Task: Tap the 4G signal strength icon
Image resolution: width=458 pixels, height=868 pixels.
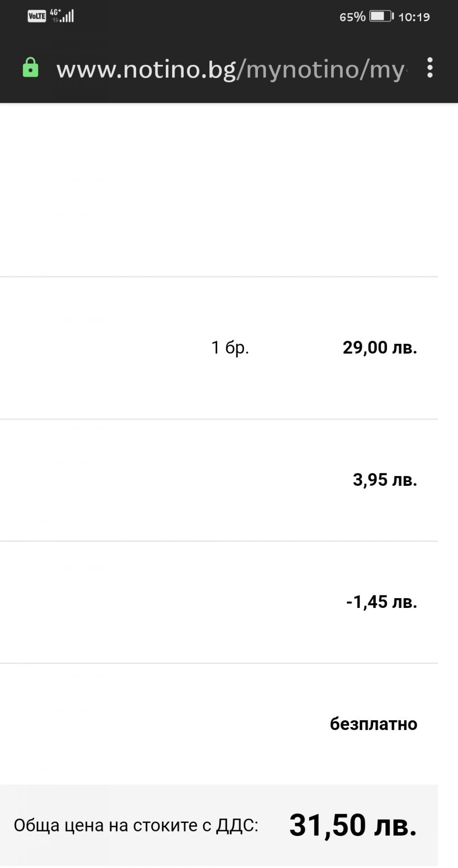Action: [x=63, y=15]
